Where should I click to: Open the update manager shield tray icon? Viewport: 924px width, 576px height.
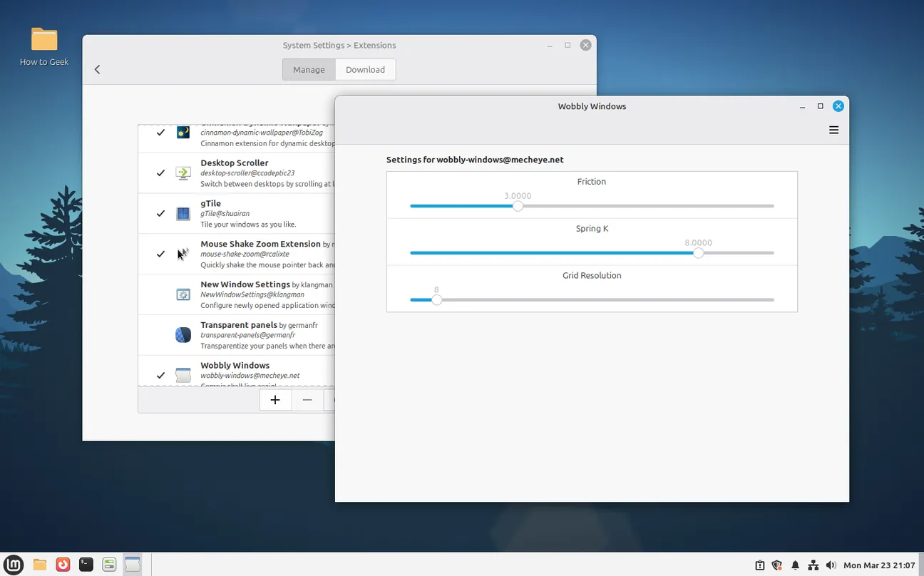777,565
